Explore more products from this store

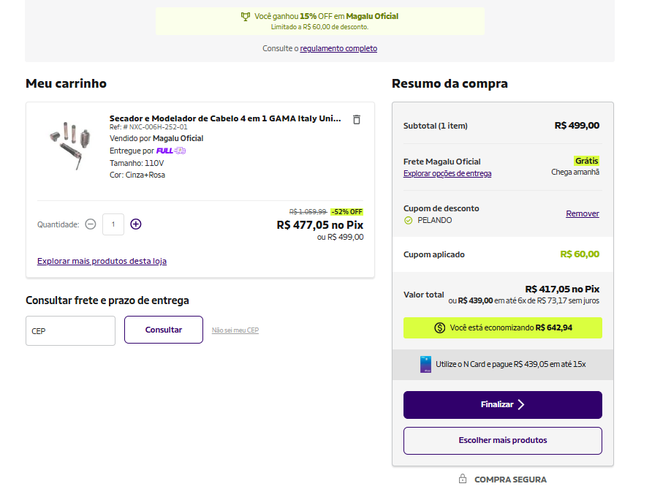[x=102, y=261]
